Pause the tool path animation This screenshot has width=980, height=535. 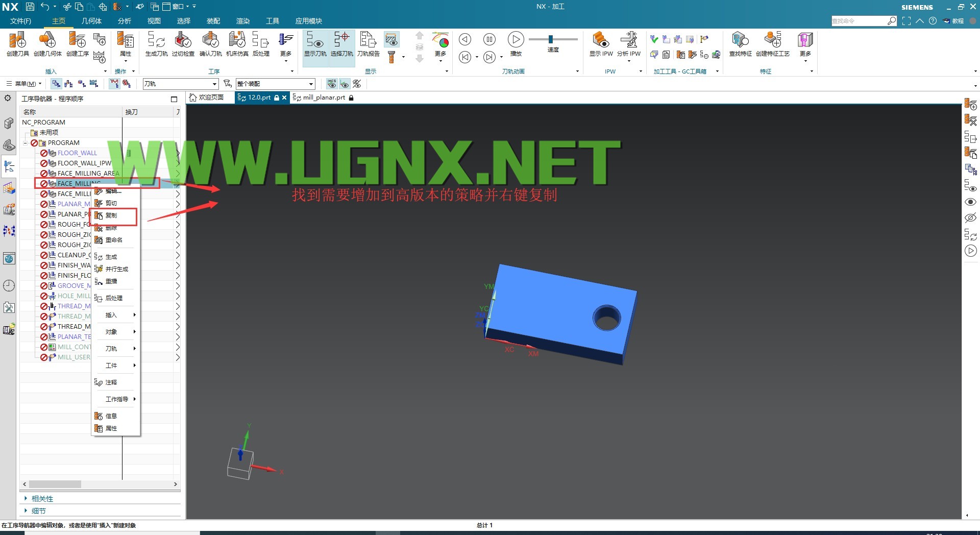[489, 39]
